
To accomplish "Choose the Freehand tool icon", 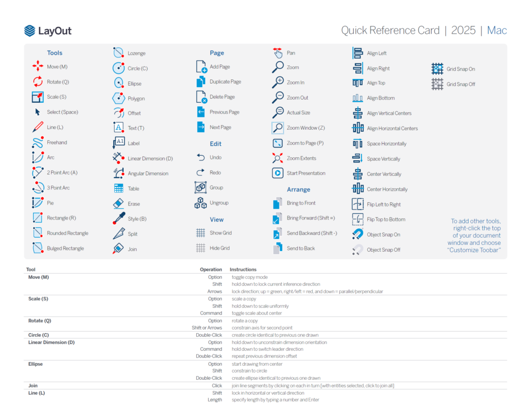I will 37,142.
